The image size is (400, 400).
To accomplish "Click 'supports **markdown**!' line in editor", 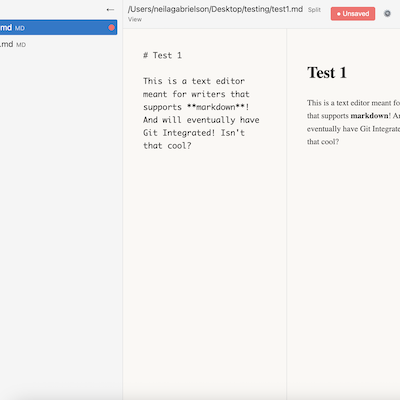I will pyautogui.click(x=196, y=107).
